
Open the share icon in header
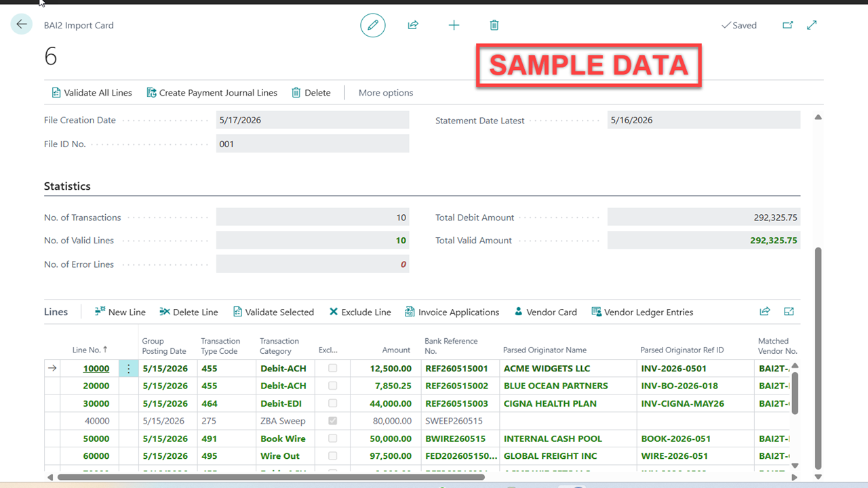(413, 25)
